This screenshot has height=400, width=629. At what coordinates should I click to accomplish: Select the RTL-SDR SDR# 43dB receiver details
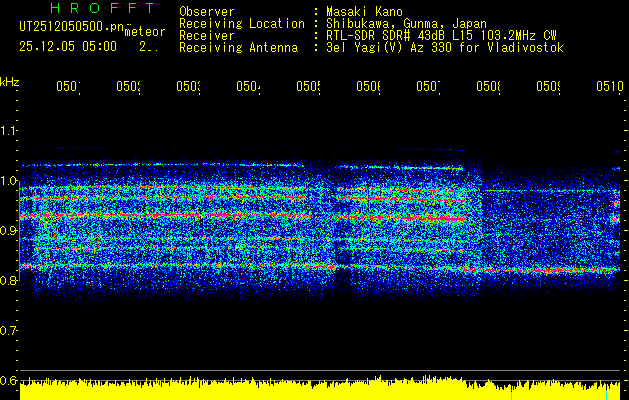(x=441, y=36)
